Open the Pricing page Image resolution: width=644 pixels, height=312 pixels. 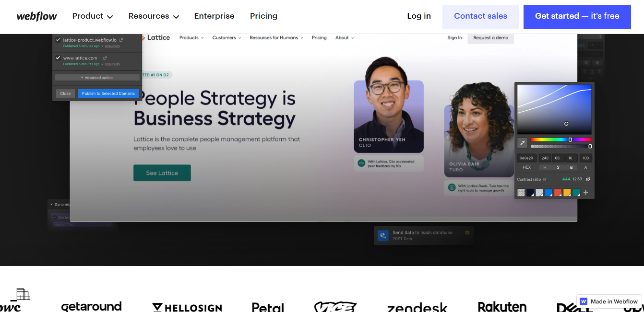point(263,16)
